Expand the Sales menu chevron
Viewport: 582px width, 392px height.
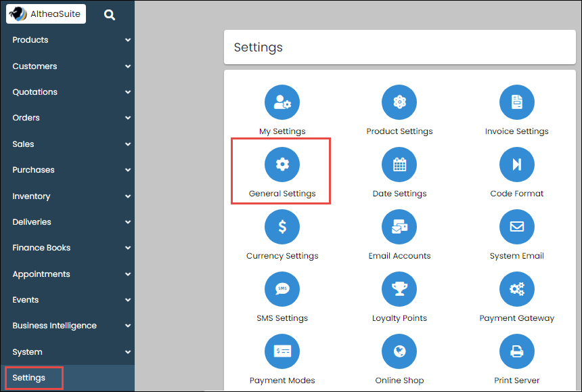128,144
